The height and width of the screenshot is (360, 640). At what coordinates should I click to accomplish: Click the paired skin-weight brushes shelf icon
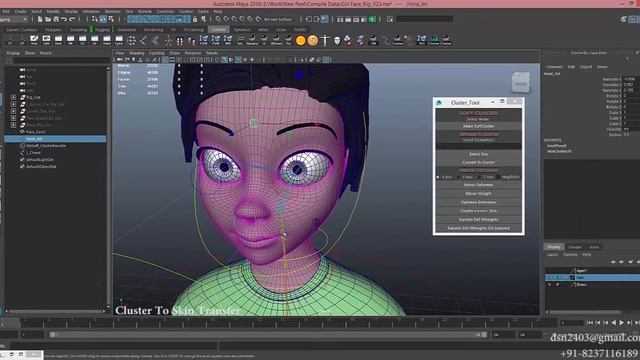(180, 40)
